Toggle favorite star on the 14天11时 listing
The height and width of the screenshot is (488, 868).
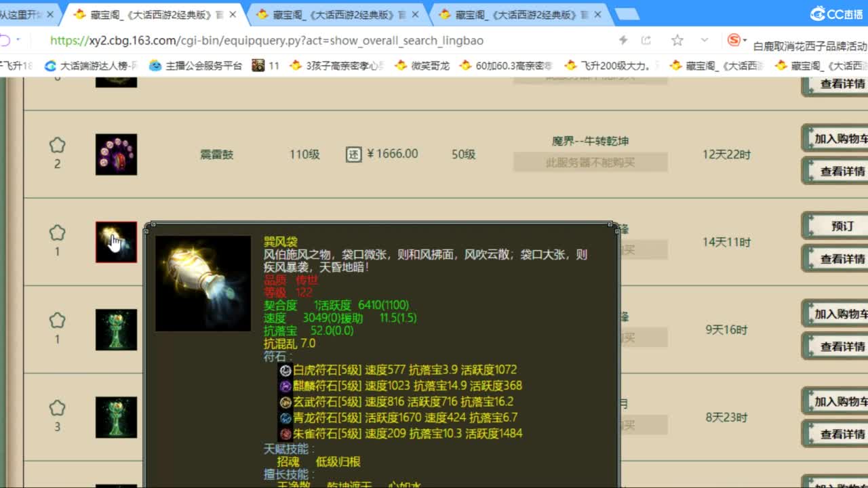click(58, 232)
